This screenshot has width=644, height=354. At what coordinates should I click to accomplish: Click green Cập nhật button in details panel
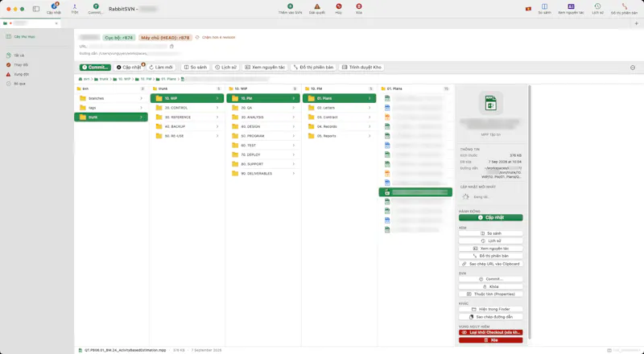tap(491, 218)
